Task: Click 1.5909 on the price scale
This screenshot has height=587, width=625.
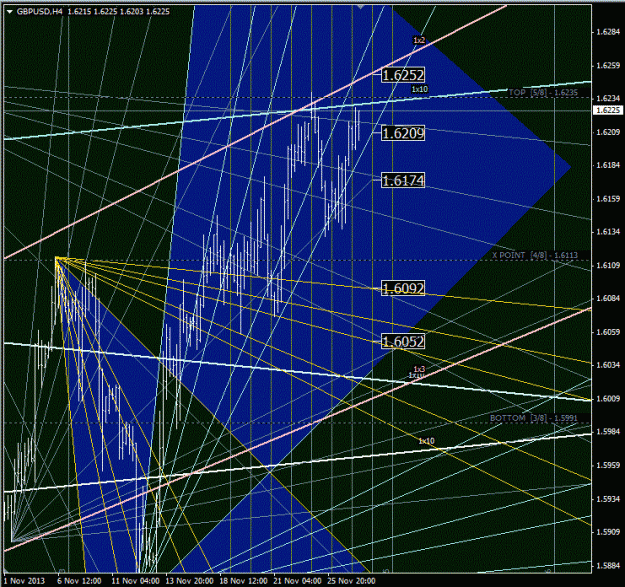Action: (x=608, y=532)
